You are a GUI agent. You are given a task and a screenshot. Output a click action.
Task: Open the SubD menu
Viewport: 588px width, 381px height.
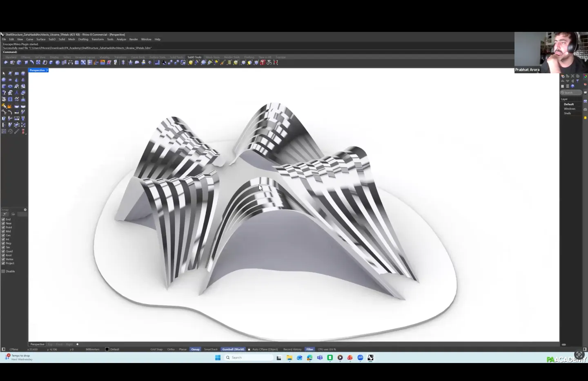tap(52, 39)
